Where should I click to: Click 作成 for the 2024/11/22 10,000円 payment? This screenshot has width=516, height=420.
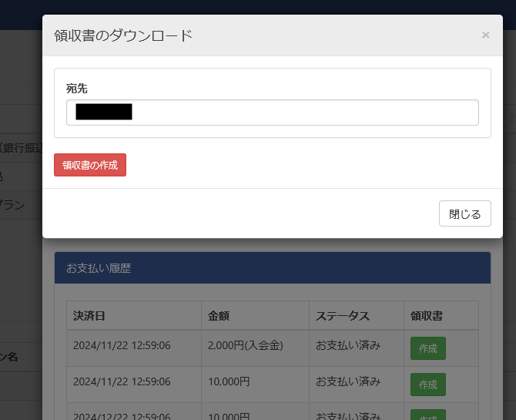coord(427,384)
